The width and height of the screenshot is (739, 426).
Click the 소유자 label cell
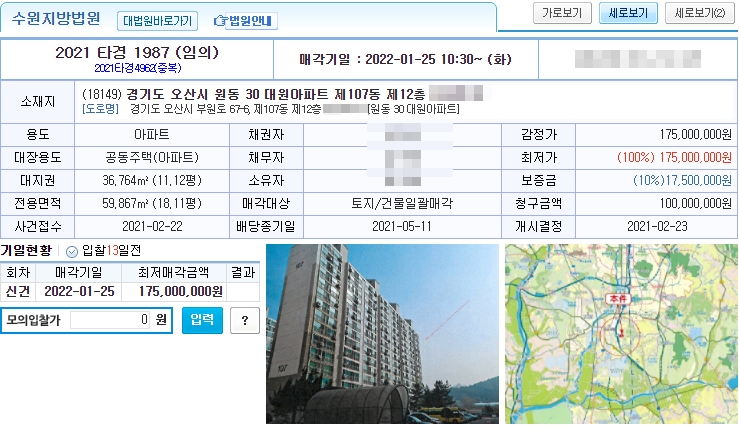266,180
